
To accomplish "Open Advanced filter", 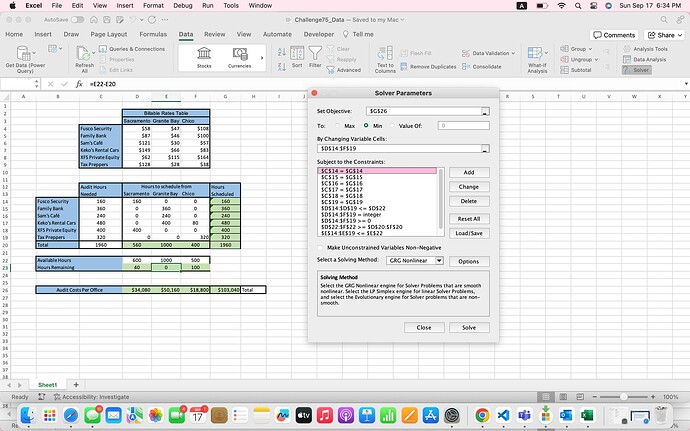I will pos(344,70).
